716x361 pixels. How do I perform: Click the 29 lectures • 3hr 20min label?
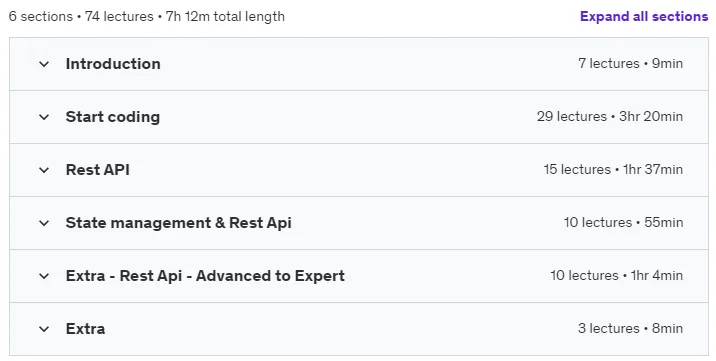click(610, 116)
